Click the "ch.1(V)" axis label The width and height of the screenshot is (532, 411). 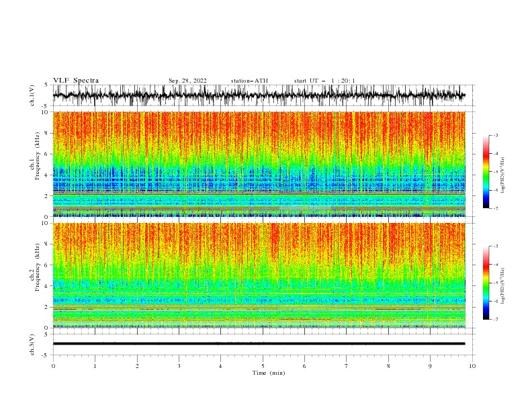pos(32,95)
